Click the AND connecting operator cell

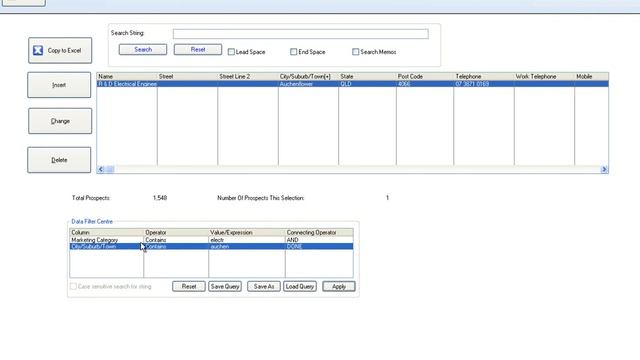click(319, 240)
